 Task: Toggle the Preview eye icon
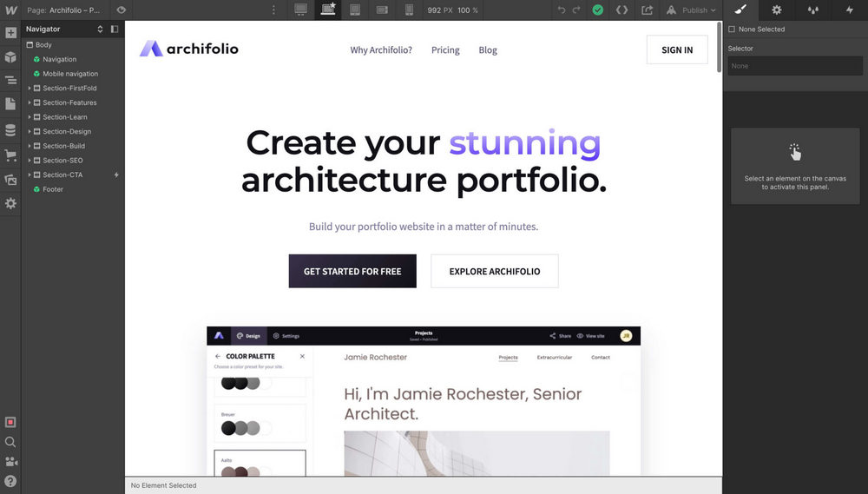(122, 10)
